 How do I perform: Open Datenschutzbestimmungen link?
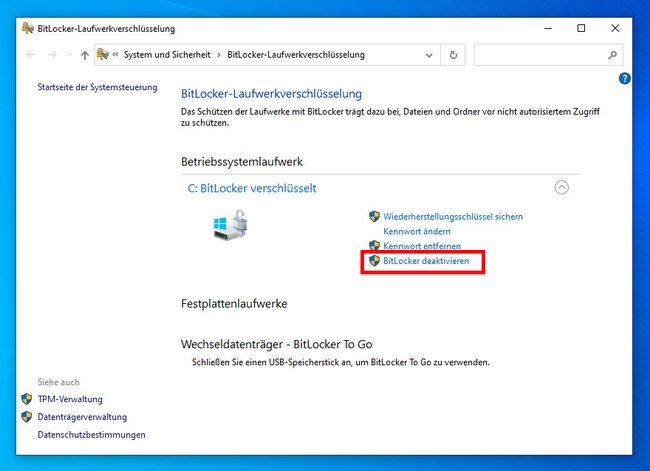click(x=91, y=435)
